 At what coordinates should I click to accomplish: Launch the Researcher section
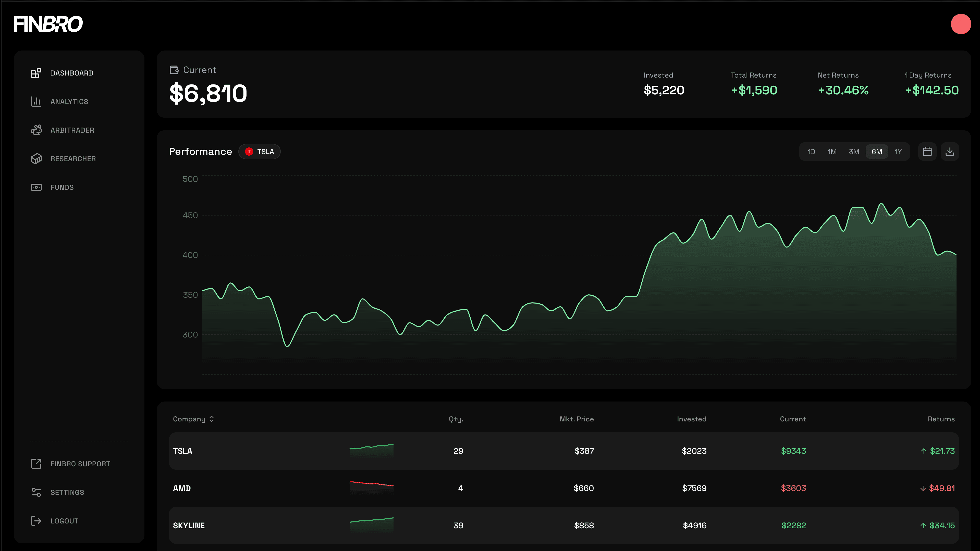[x=73, y=159]
